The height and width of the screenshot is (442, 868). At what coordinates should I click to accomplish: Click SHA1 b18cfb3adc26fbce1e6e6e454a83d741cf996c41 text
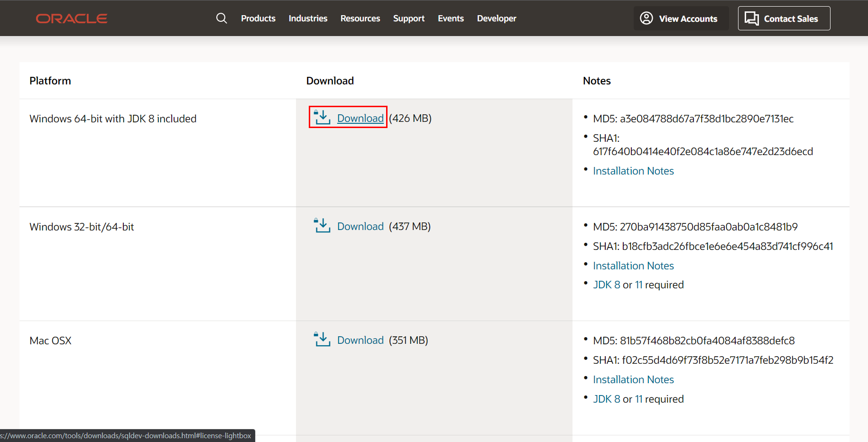point(713,246)
